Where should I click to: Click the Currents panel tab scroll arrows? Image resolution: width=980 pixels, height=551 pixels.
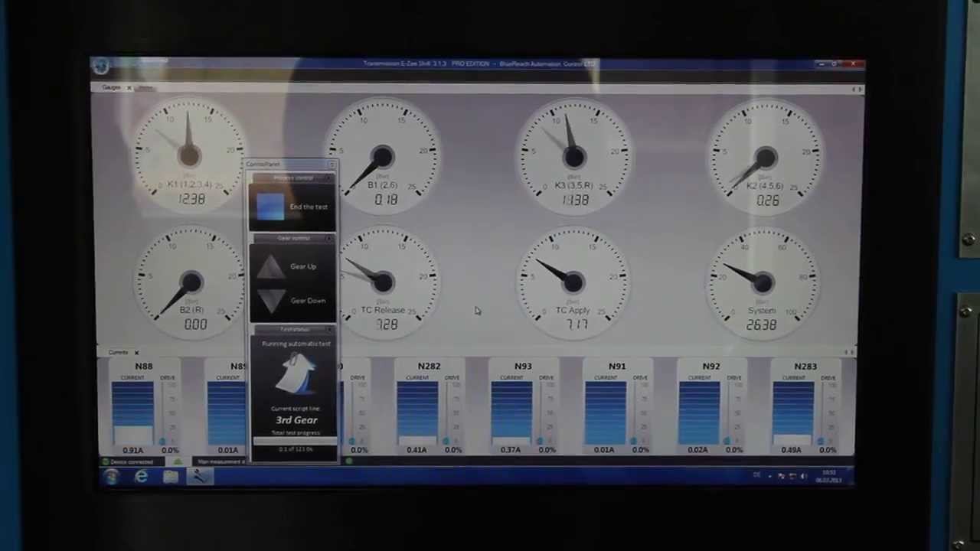pyautogui.click(x=849, y=353)
